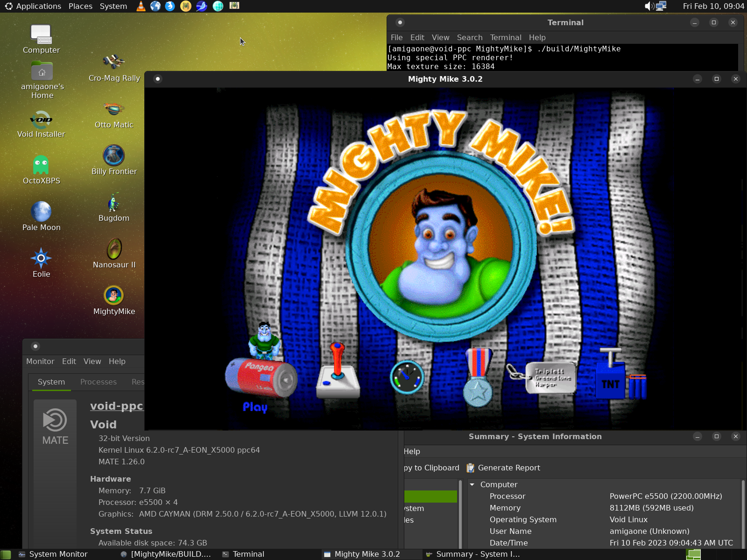Open Firefox from the top panel
The height and width of the screenshot is (560, 747).
click(170, 6)
